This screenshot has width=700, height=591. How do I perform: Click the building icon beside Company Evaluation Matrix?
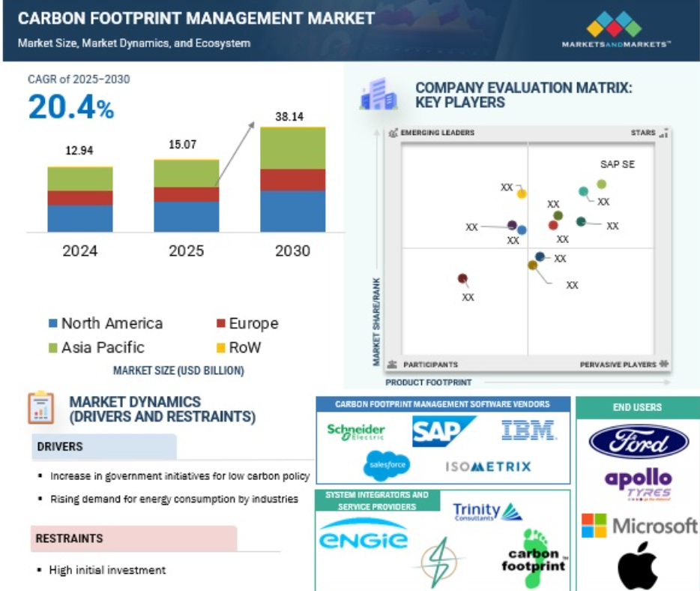pyautogui.click(x=378, y=94)
